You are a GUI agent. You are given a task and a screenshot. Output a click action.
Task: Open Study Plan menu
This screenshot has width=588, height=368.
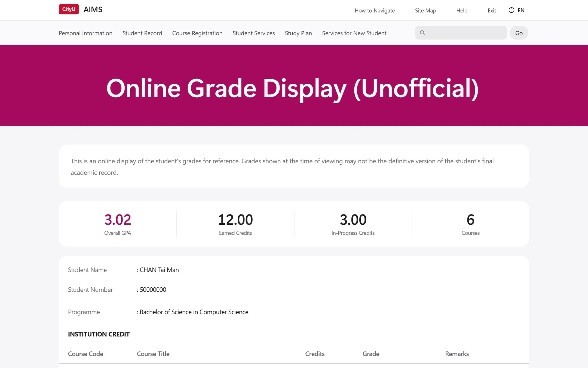pos(298,33)
